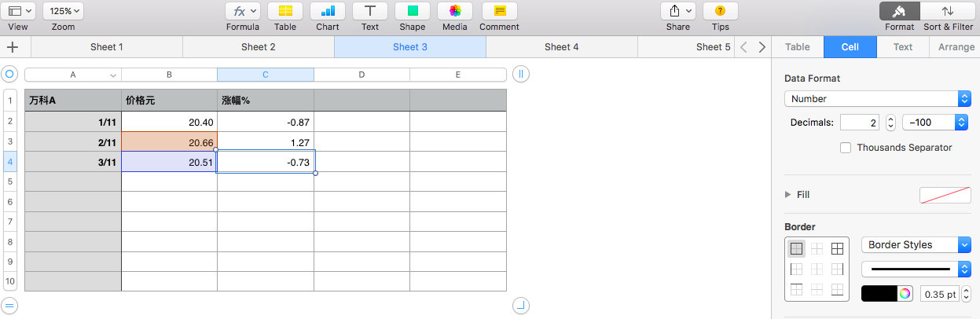Select row 1 number header
980x319 pixels.
(10, 101)
